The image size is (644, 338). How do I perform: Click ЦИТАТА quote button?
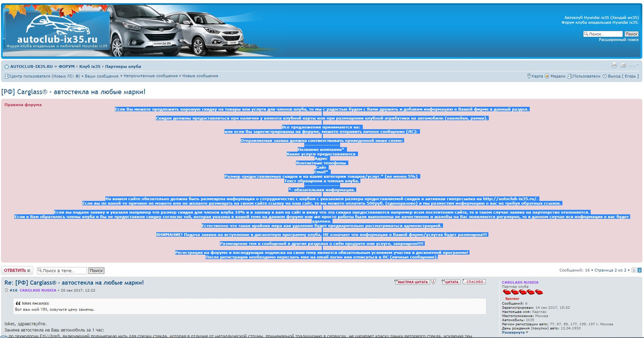(x=451, y=282)
